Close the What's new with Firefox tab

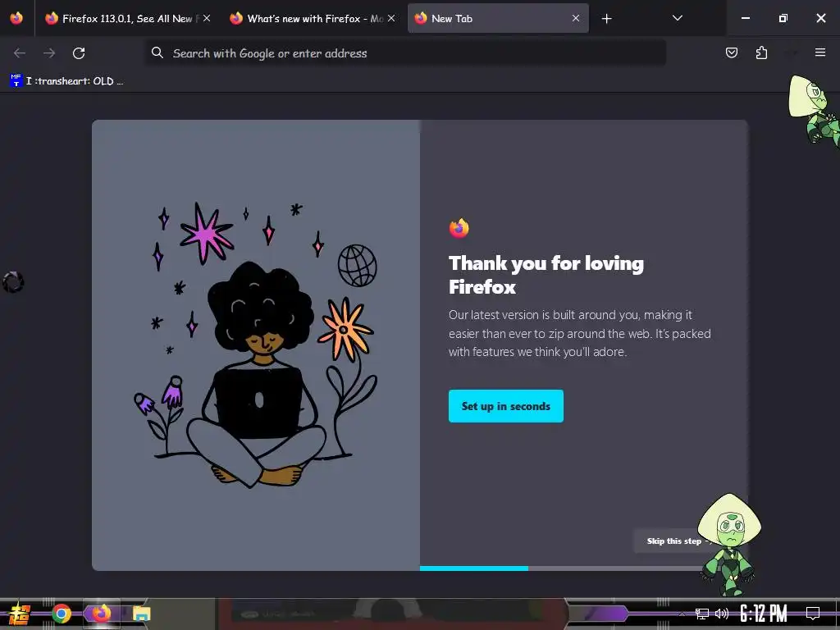(x=391, y=18)
